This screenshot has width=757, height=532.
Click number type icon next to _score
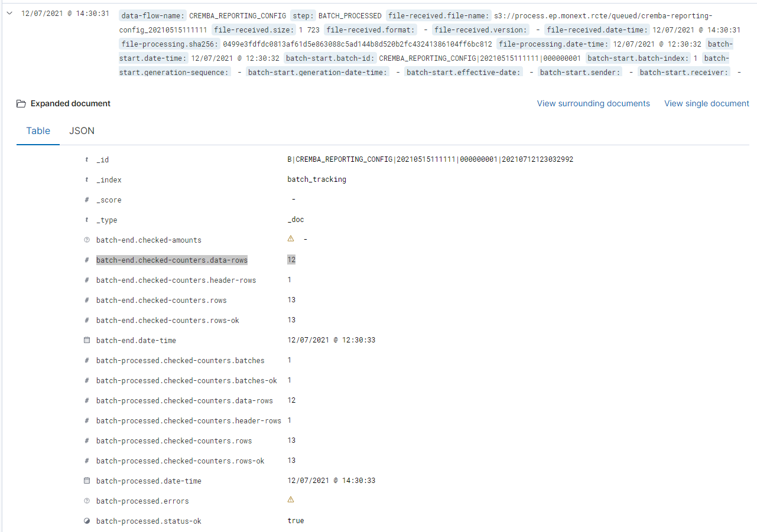tap(87, 200)
